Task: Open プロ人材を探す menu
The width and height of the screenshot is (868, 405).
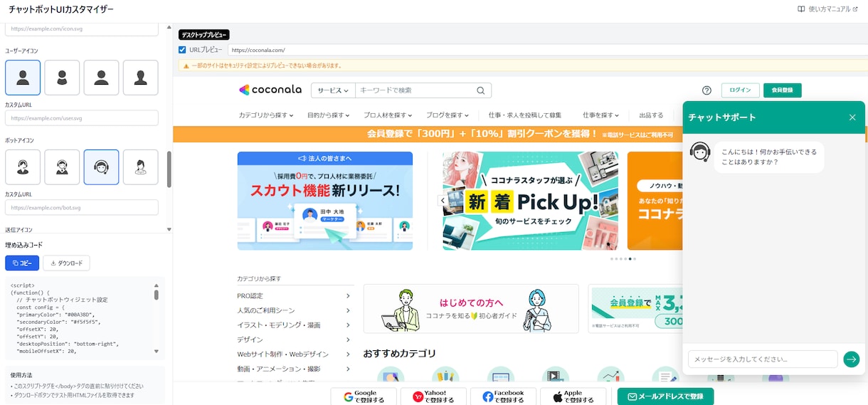Action: pos(388,115)
